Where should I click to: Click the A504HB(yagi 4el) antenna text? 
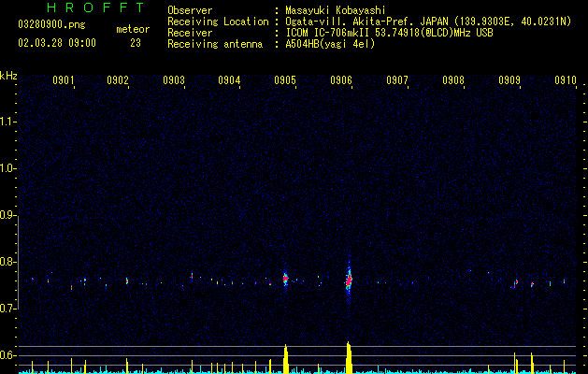click(330, 44)
